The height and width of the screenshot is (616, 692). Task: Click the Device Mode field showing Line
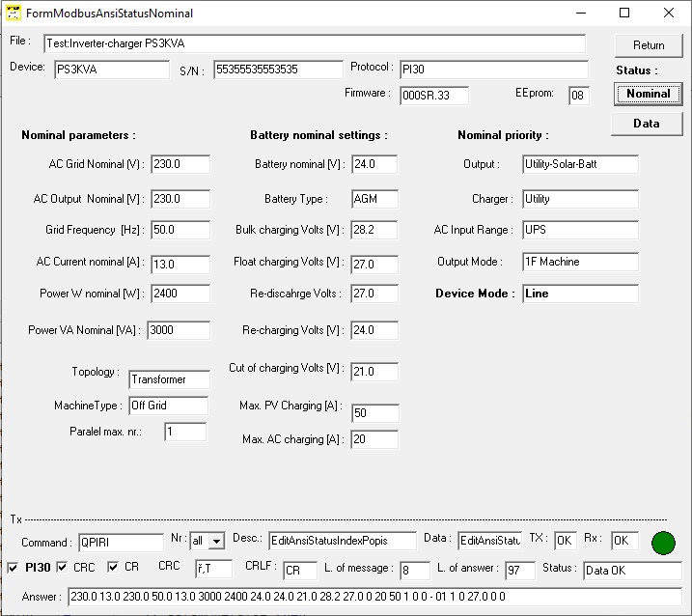point(580,294)
